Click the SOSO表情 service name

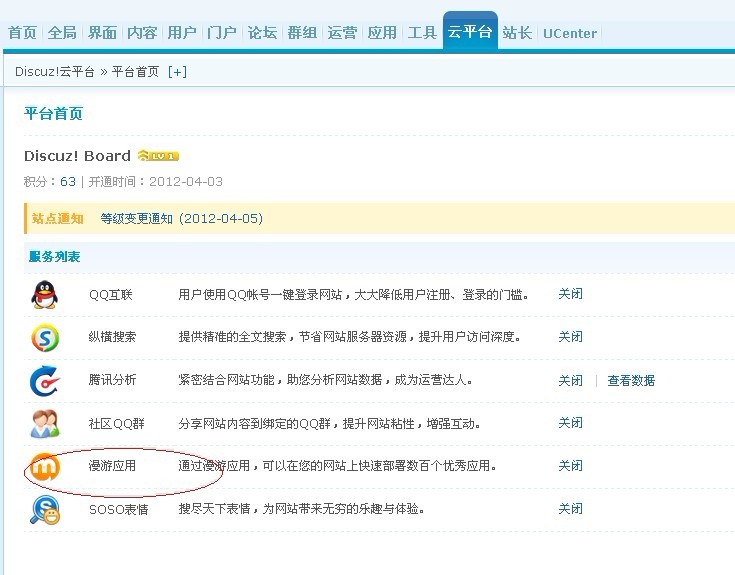[x=119, y=509]
